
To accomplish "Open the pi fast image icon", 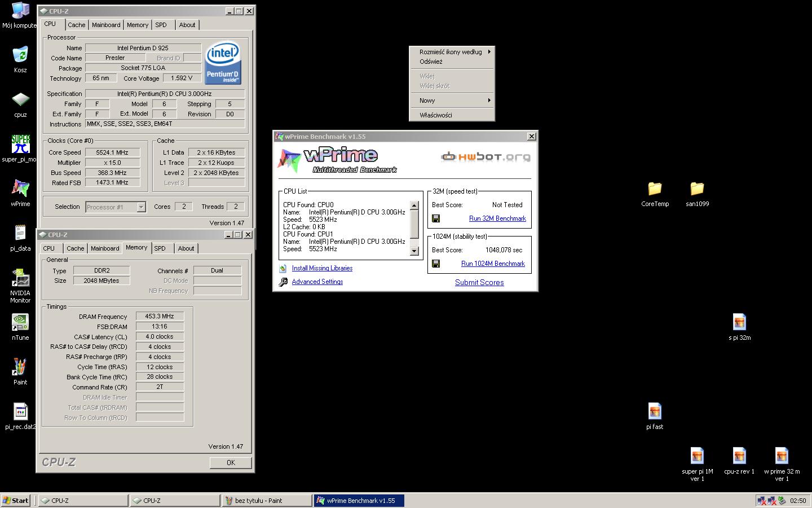I will [x=655, y=411].
